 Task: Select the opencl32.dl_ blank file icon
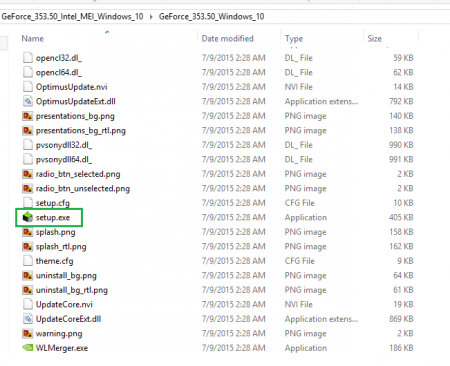pos(28,58)
